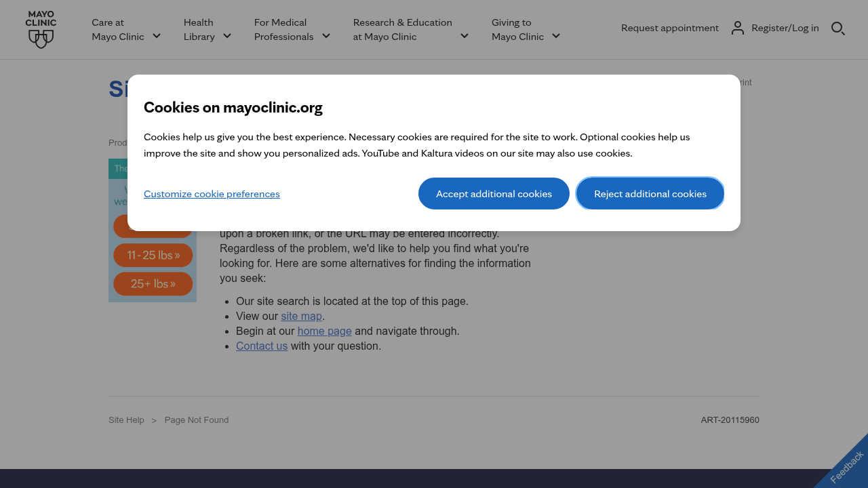Go to the home page link
The width and height of the screenshot is (868, 488).
(325, 331)
